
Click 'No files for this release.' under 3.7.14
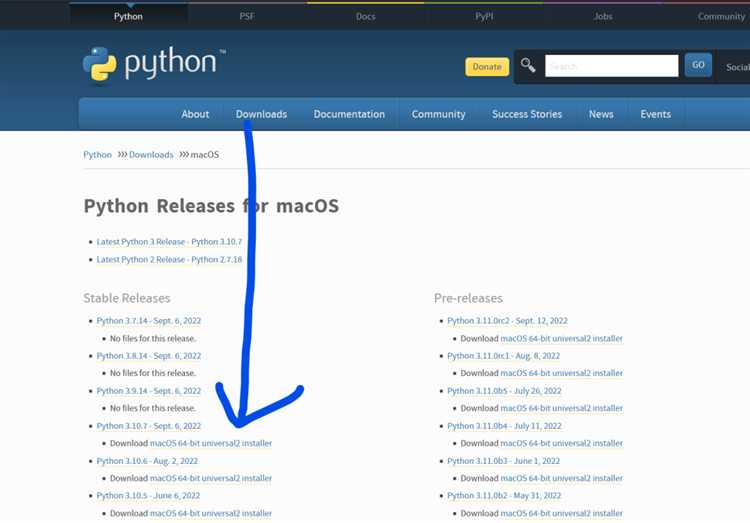click(x=153, y=338)
